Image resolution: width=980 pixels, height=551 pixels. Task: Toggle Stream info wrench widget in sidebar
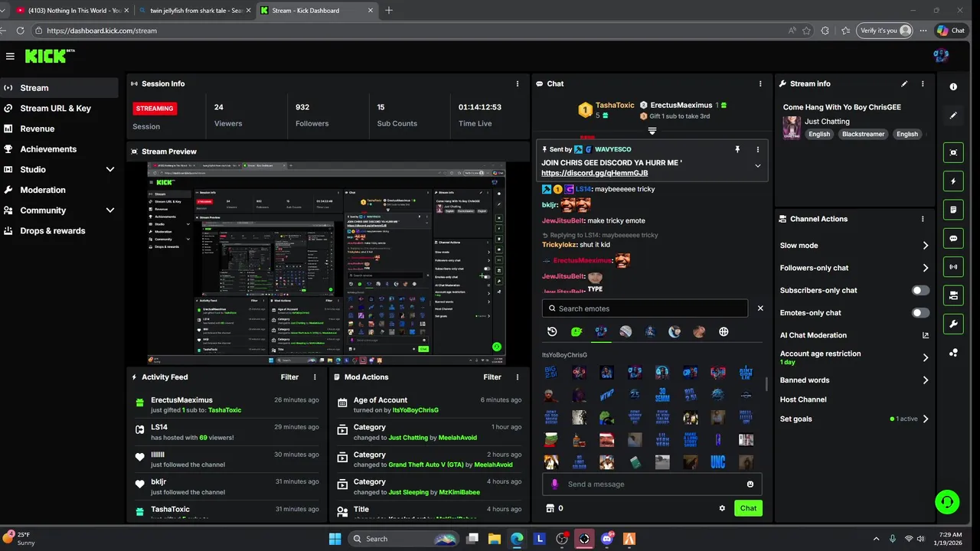pyautogui.click(x=953, y=324)
